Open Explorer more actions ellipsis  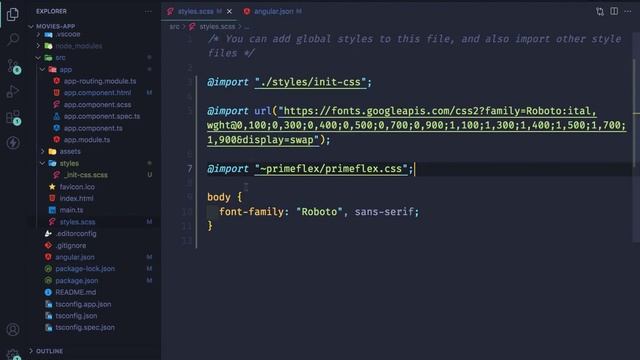coord(148,11)
